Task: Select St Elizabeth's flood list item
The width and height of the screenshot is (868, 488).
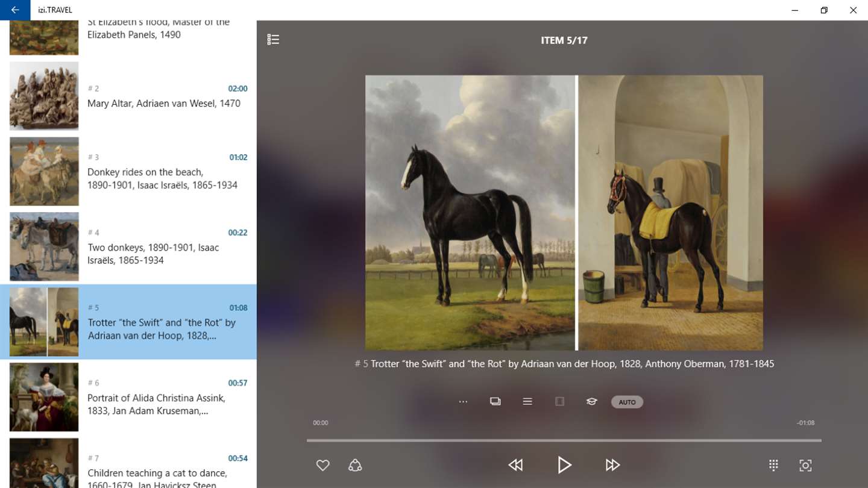Action: click(x=128, y=39)
